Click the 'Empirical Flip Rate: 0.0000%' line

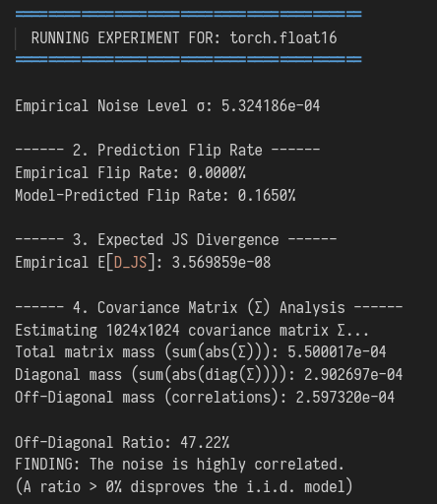(130, 172)
